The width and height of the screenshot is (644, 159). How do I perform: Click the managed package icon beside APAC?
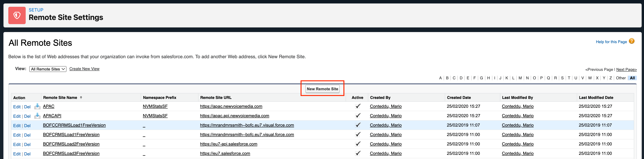(37, 106)
